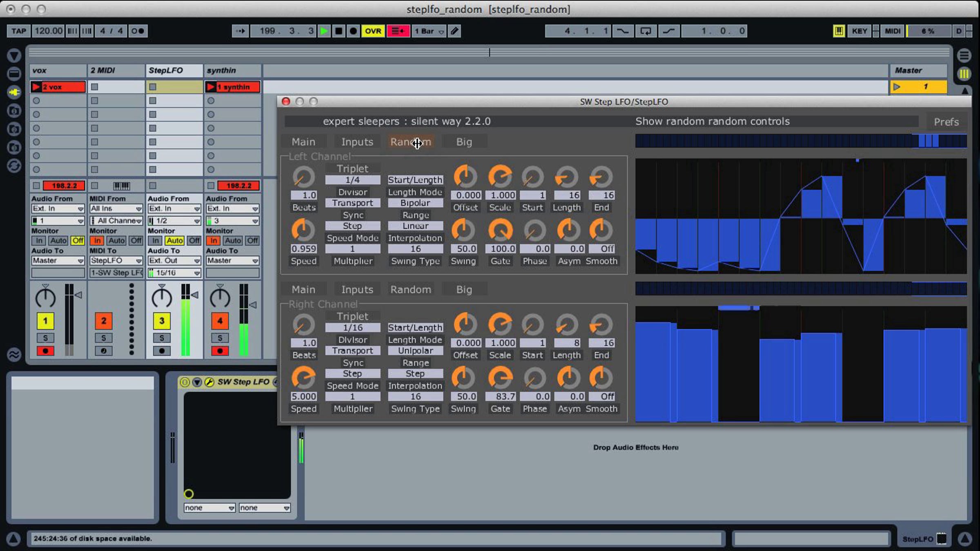Viewport: 980px width, 551px height.
Task: Open the 1 Bar quantization dropdown
Action: [429, 31]
